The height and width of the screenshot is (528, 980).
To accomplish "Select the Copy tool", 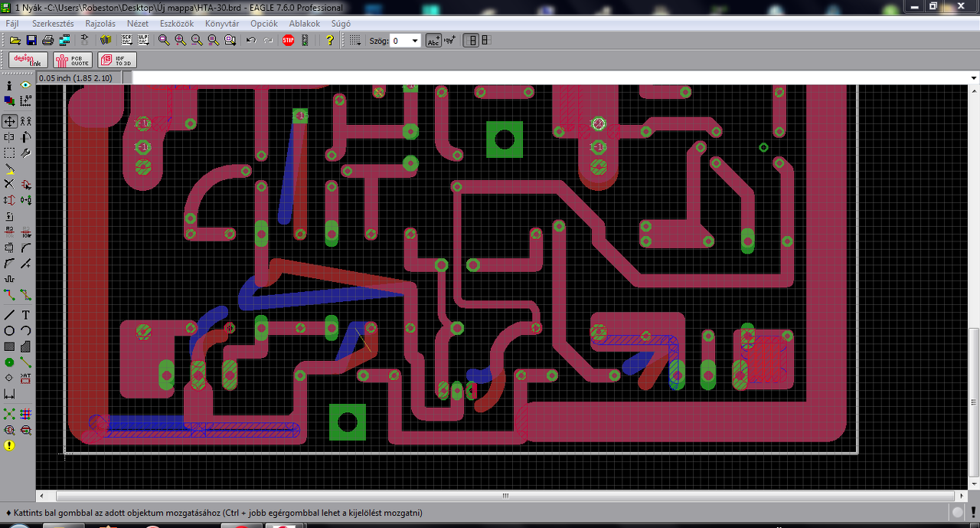I will click(26, 121).
